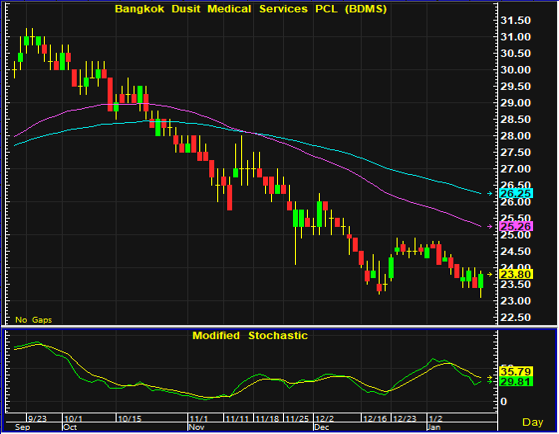Click the yellow arrow marker beside 23.80

[x=490, y=274]
